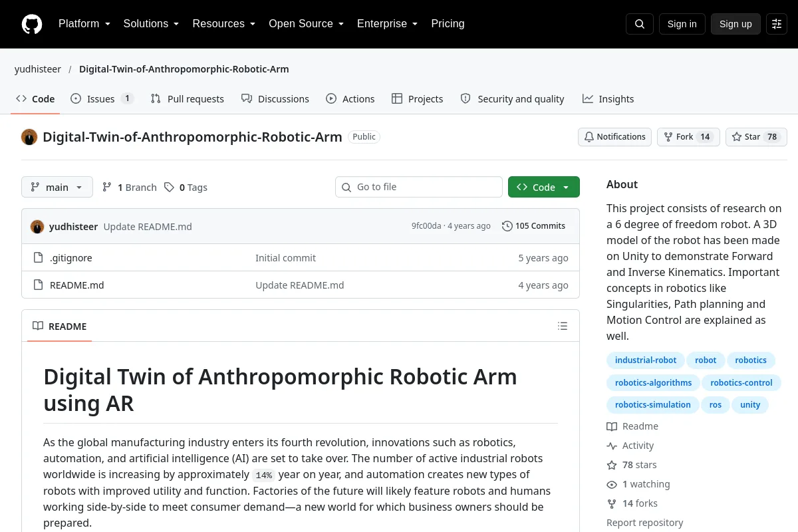Click commit hash 9fc00da
This screenshot has height=532, width=798.
426,226
